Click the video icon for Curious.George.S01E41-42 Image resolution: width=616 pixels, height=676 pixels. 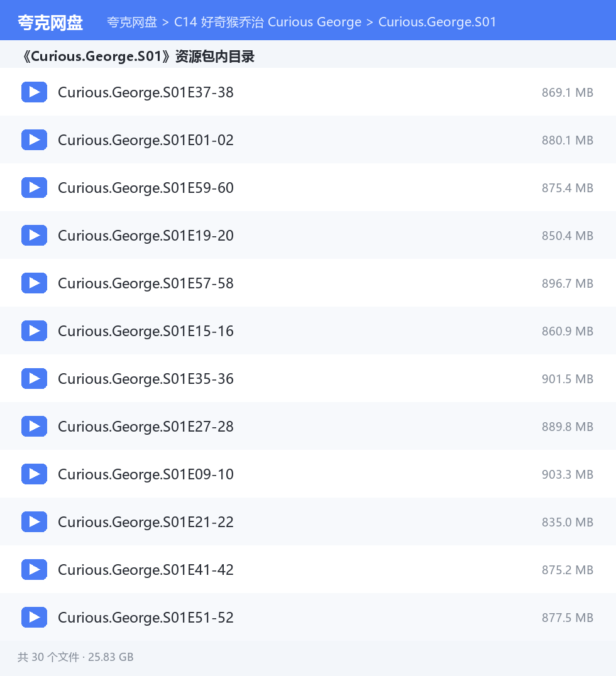coord(34,570)
